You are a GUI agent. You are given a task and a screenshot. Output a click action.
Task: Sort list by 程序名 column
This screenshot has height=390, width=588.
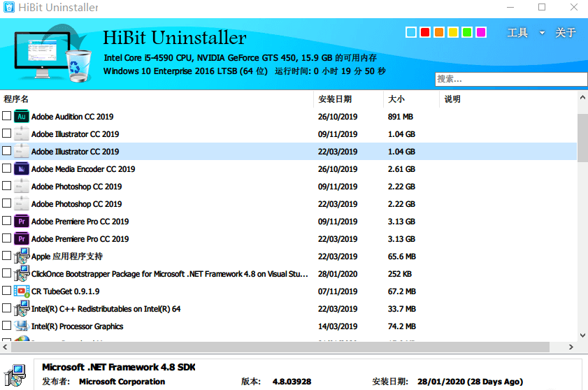click(16, 99)
